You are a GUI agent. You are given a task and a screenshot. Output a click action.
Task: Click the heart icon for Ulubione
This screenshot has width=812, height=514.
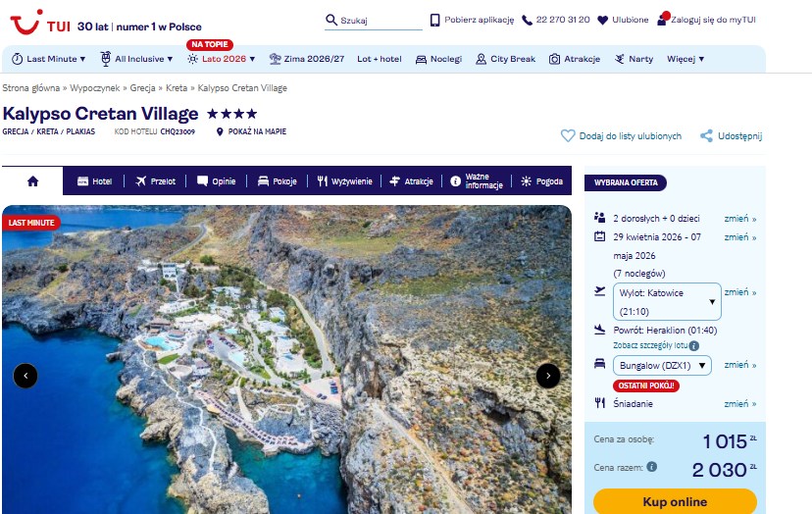[602, 20]
